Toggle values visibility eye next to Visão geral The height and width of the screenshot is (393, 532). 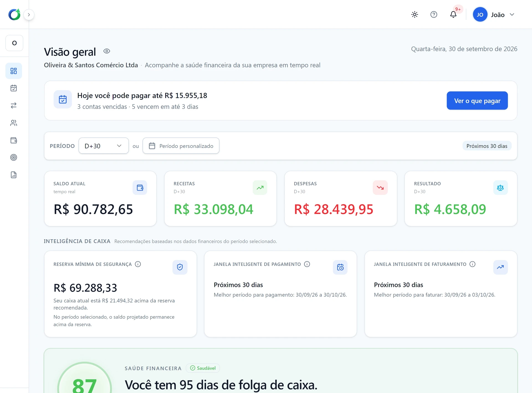coord(107,51)
